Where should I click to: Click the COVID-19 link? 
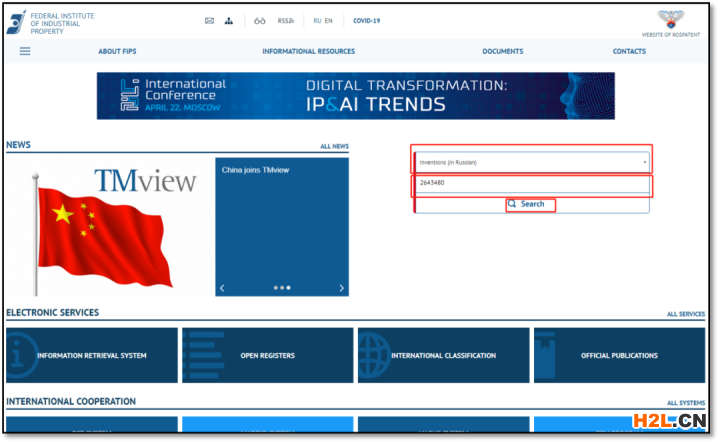(367, 20)
